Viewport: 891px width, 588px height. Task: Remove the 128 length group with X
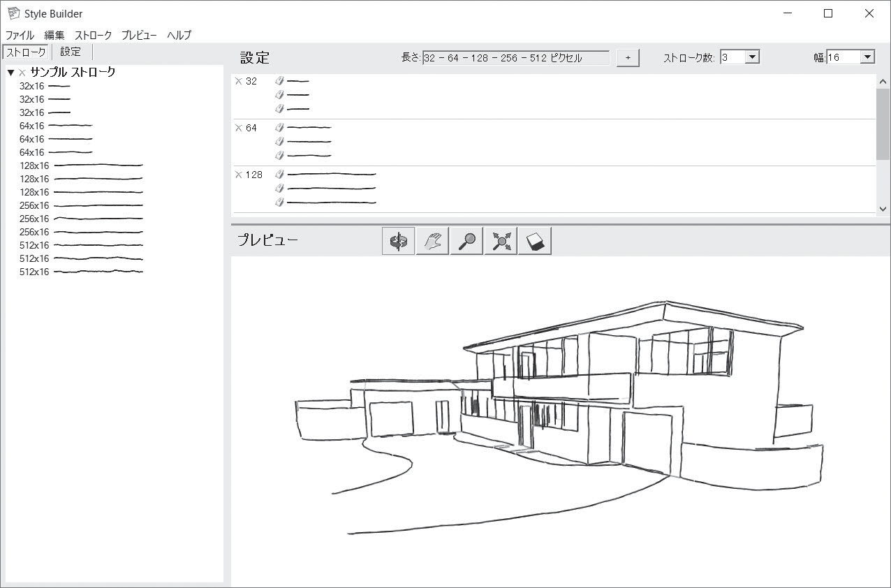point(239,175)
